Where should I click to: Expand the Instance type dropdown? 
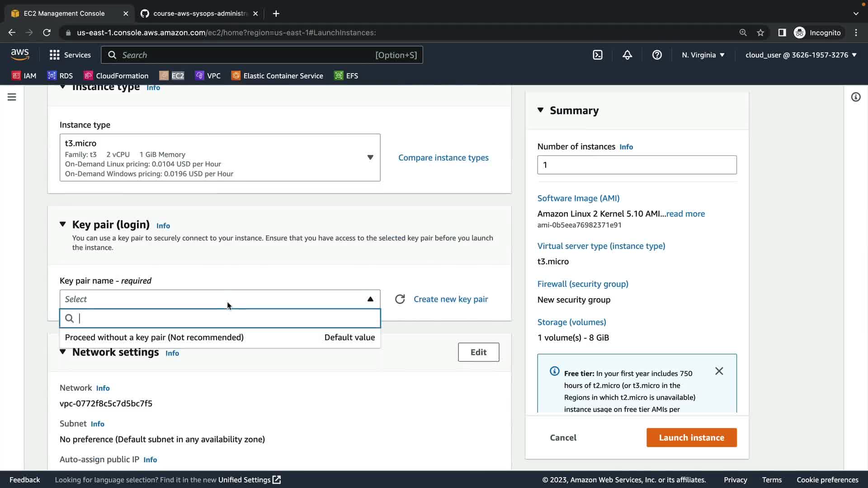click(370, 157)
